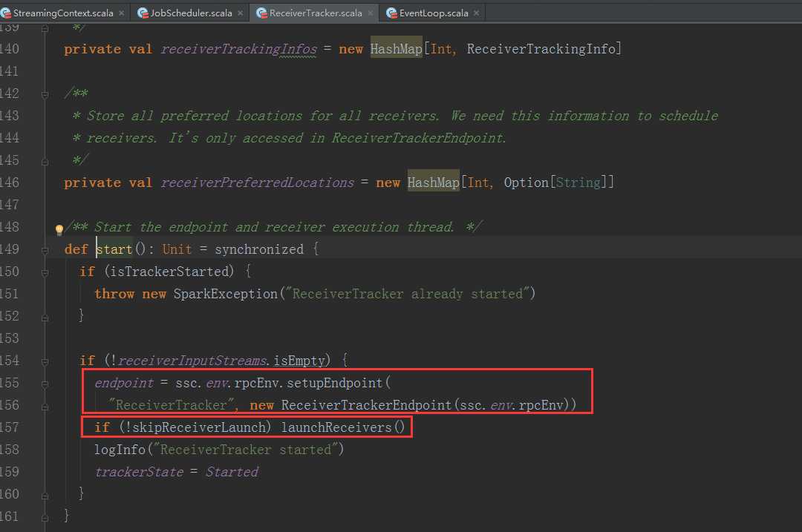Screen dimensions: 802x532
Task: Click the start method name on line 149
Action: (114, 249)
